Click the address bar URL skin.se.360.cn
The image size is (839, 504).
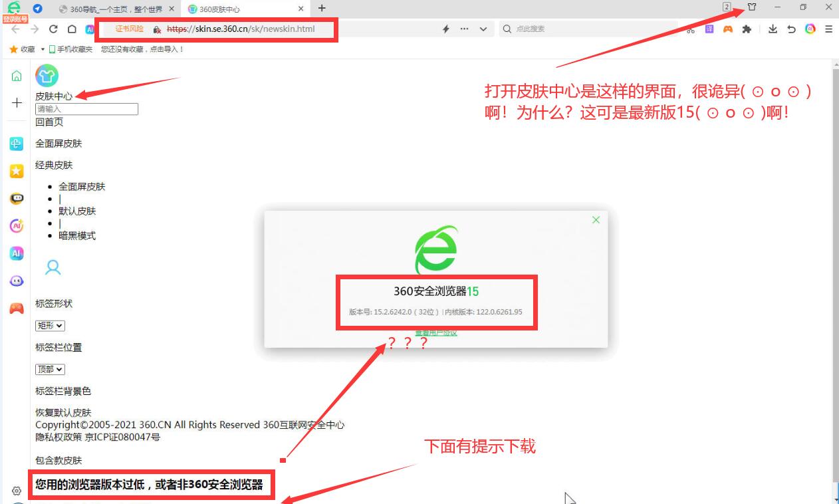(241, 29)
